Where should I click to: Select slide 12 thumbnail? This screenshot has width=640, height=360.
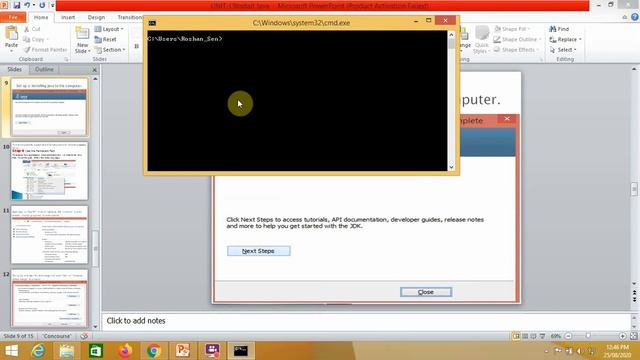click(49, 298)
